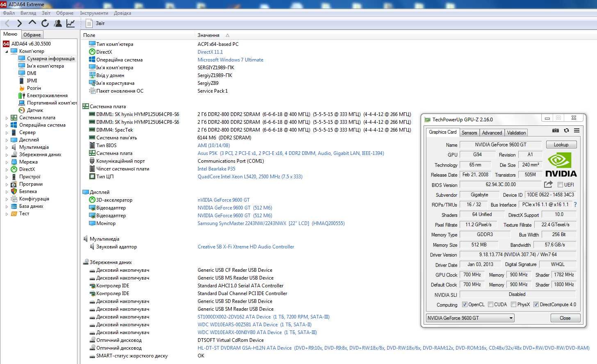Image resolution: width=597 pixels, height=364 pixels.
Task: Open the Звіт menu
Action: [x=46, y=13]
